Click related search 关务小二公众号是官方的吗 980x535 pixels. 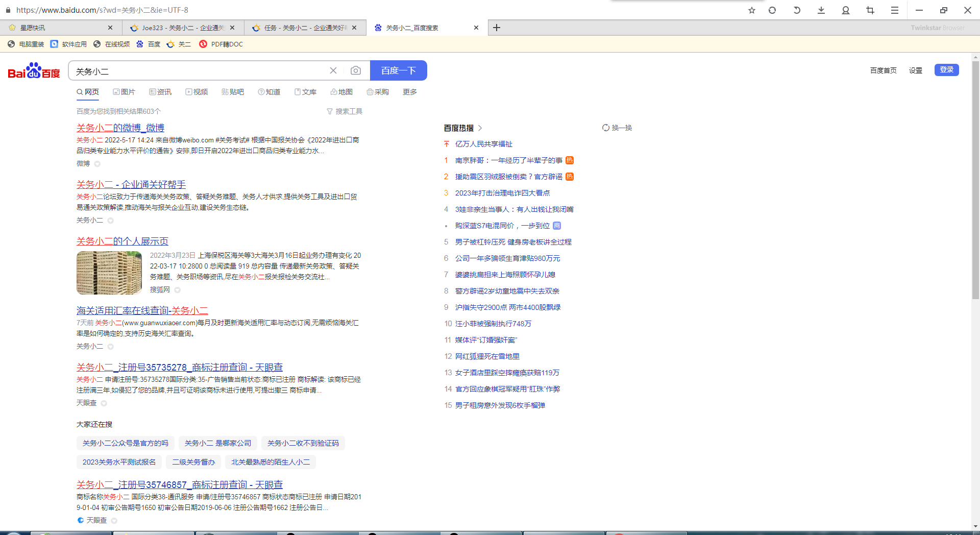126,443
